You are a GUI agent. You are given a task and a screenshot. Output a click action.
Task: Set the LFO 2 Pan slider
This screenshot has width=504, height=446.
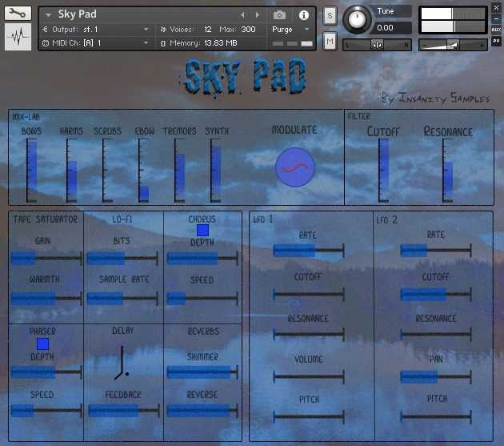436,376
